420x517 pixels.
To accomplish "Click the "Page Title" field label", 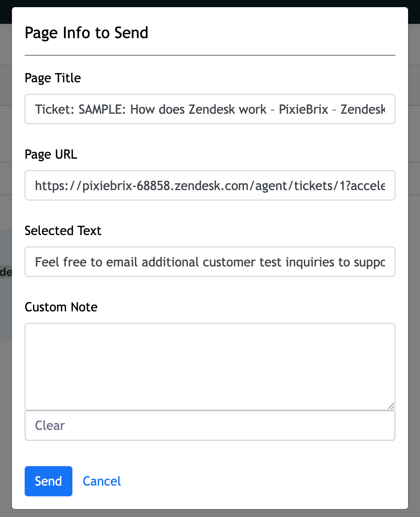I will pyautogui.click(x=52, y=78).
